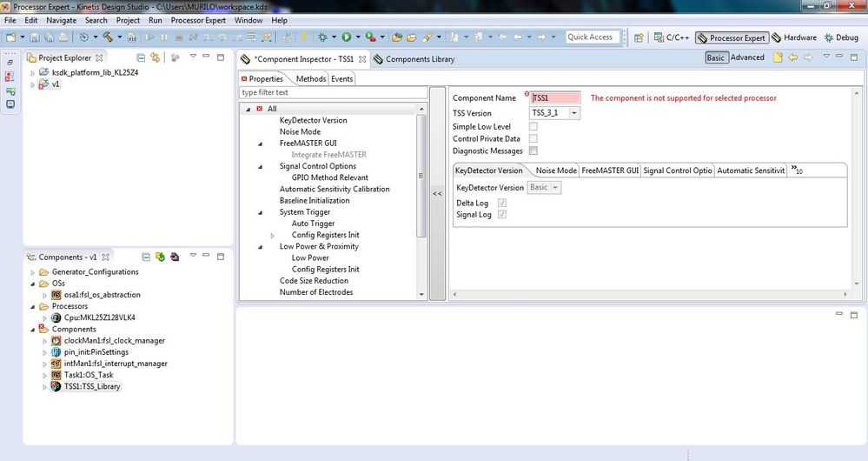Expand the ksdk_platform_lib_KL25Z4 project

(33, 72)
